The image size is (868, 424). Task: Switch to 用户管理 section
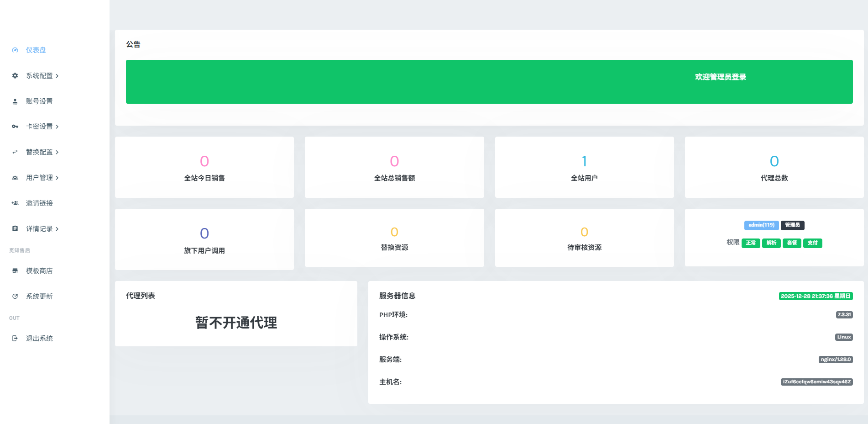pos(39,177)
